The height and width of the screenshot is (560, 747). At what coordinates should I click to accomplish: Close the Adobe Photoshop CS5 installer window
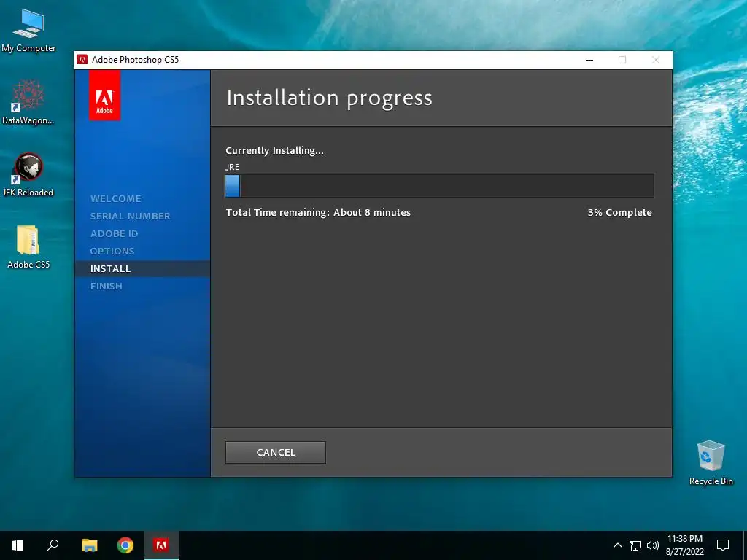[x=656, y=60]
